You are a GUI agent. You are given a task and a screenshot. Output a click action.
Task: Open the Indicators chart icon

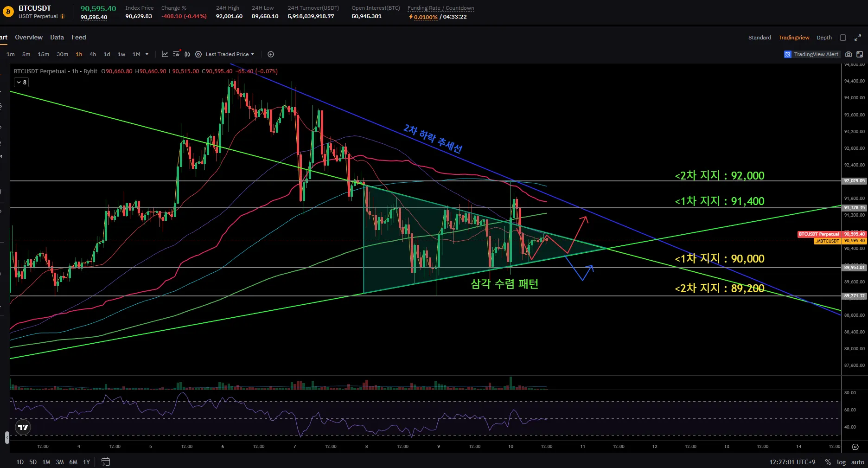[x=165, y=54]
